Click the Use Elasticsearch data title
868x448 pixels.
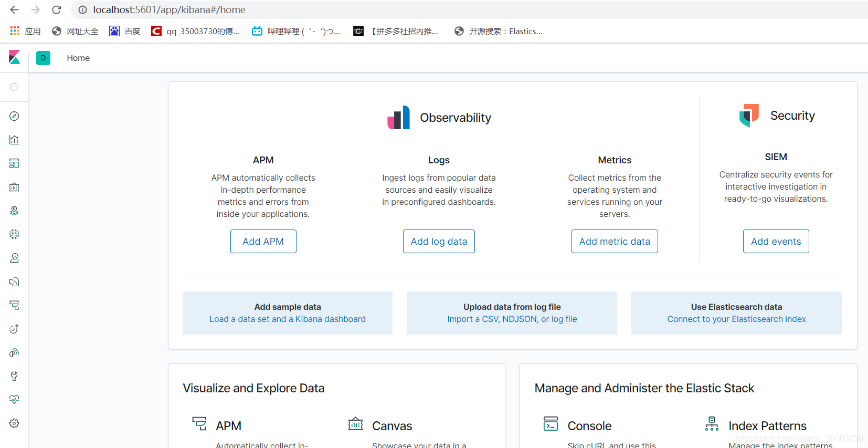pyautogui.click(x=736, y=307)
